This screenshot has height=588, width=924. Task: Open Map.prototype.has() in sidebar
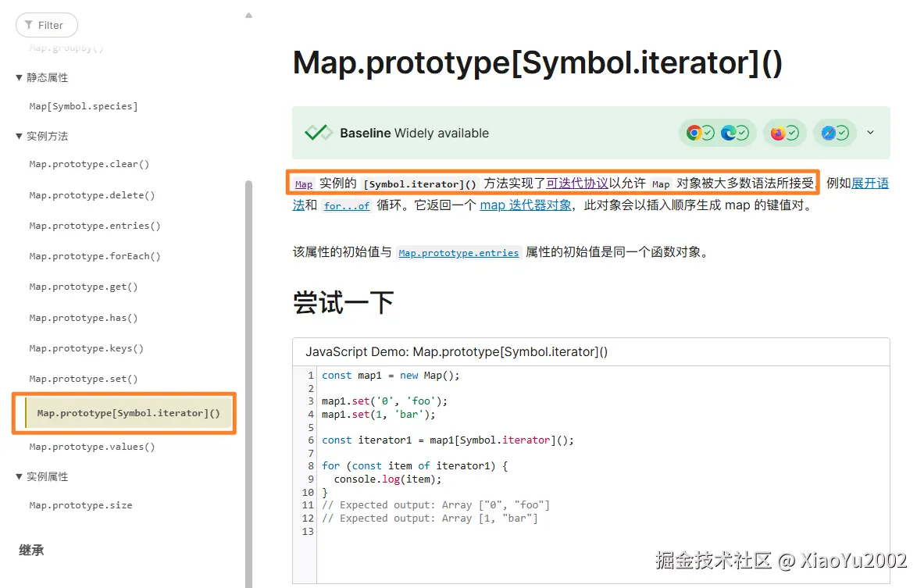(83, 318)
